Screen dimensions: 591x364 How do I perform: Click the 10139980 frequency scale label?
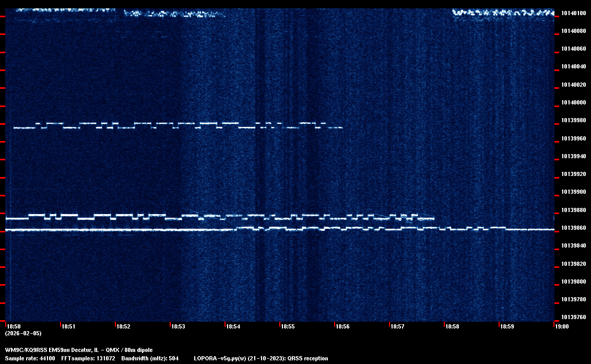click(573, 121)
